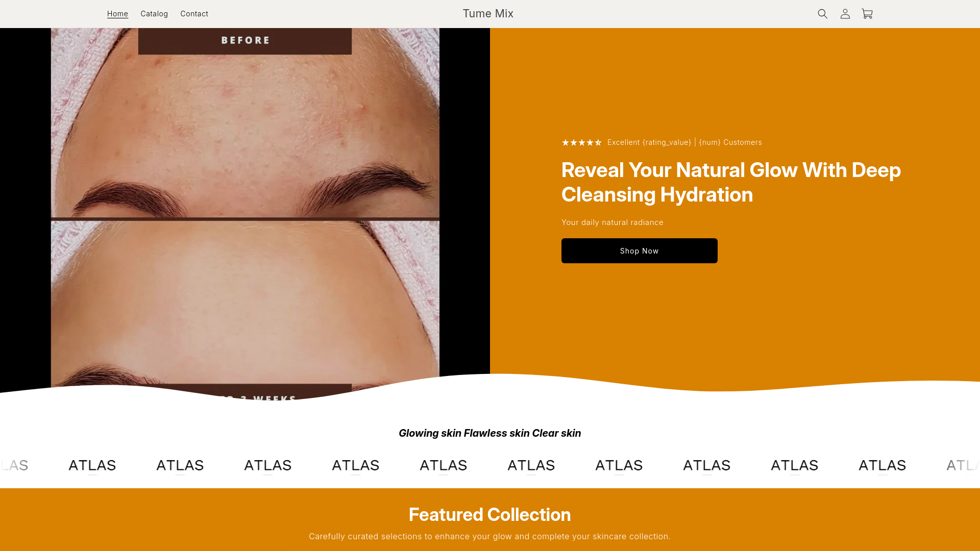Click the before and after skin image

[x=245, y=212]
